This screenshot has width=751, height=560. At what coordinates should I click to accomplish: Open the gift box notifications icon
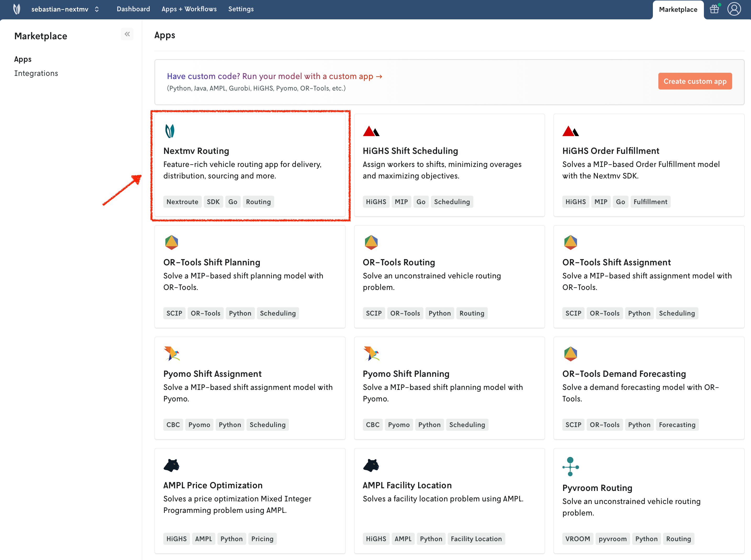coord(714,9)
